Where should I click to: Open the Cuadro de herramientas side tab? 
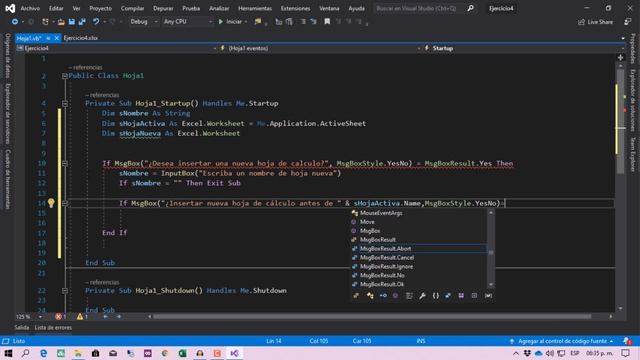[x=8, y=179]
